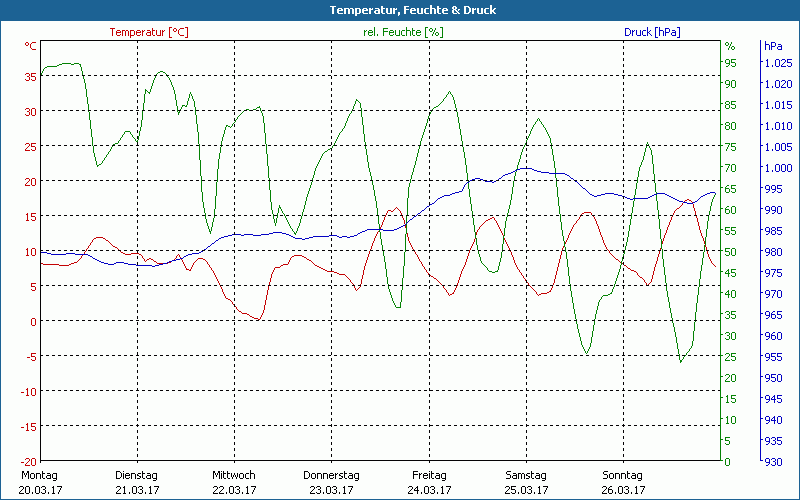Select the date '20.03.17'
The height and width of the screenshot is (500, 800).
click(x=40, y=490)
